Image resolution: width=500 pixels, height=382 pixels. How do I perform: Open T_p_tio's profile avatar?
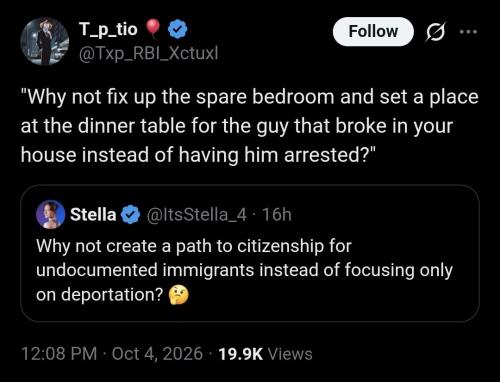pyautogui.click(x=45, y=41)
